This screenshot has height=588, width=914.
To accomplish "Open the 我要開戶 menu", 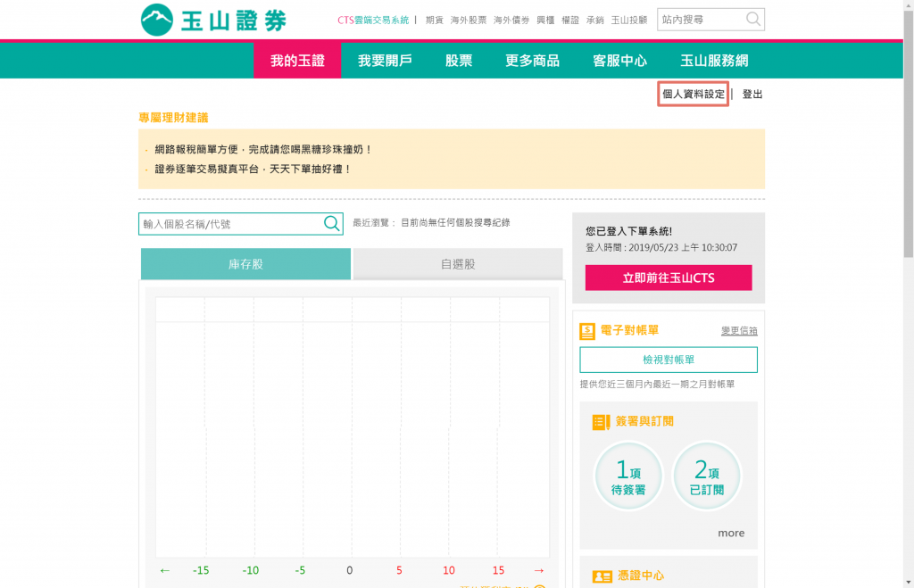I will 385,61.
